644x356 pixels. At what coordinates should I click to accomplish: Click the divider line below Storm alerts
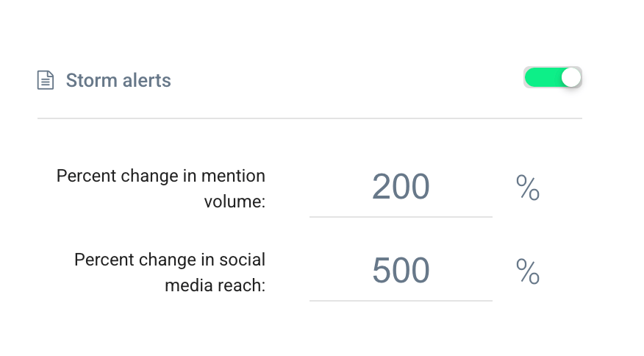coord(310,118)
